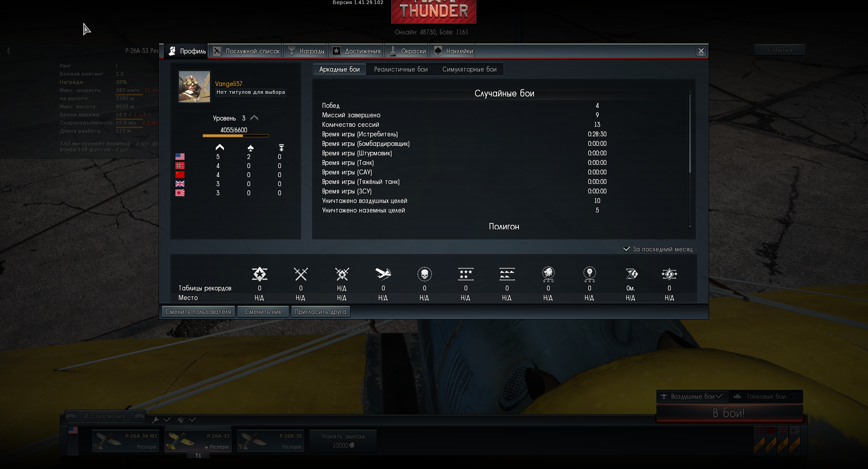Image resolution: width=868 pixels, height=469 pixels.
Task: Click the pilot avatar of Vangeli57
Action: coord(194,87)
